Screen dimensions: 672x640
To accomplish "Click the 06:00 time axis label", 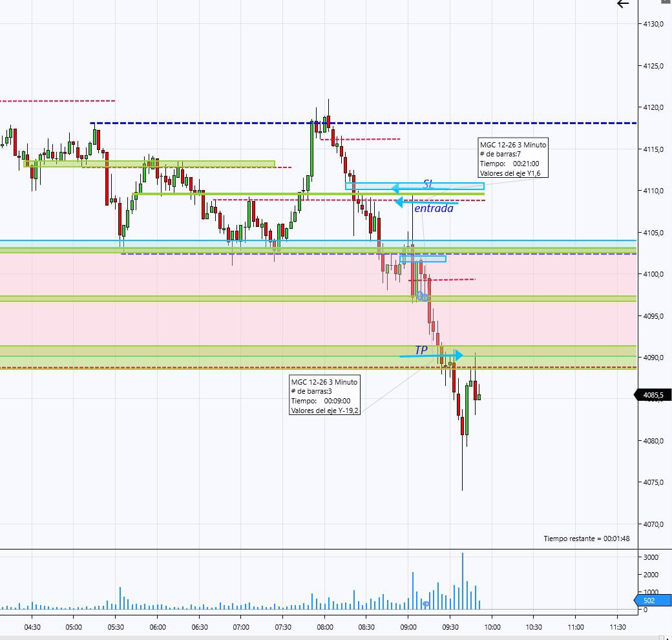I will pos(157,627).
